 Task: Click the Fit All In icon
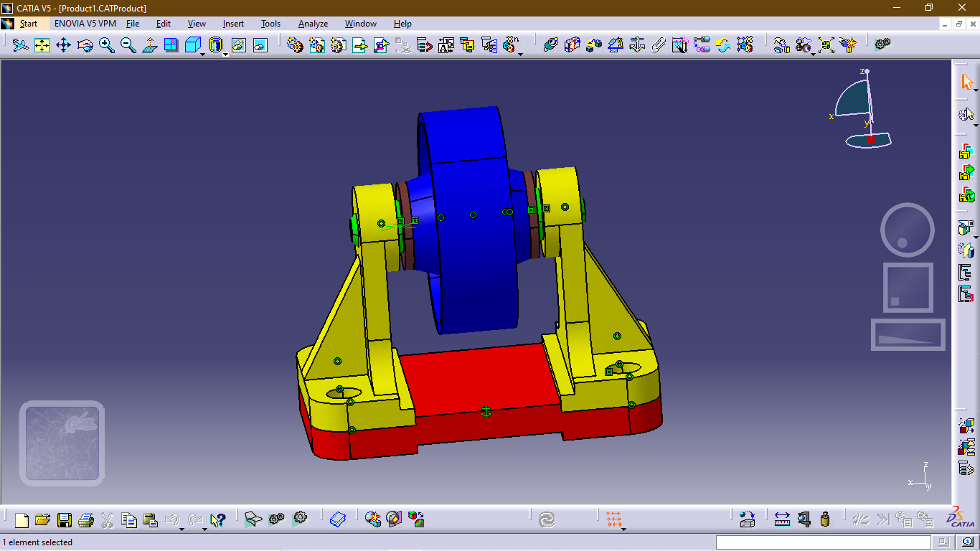(42, 44)
